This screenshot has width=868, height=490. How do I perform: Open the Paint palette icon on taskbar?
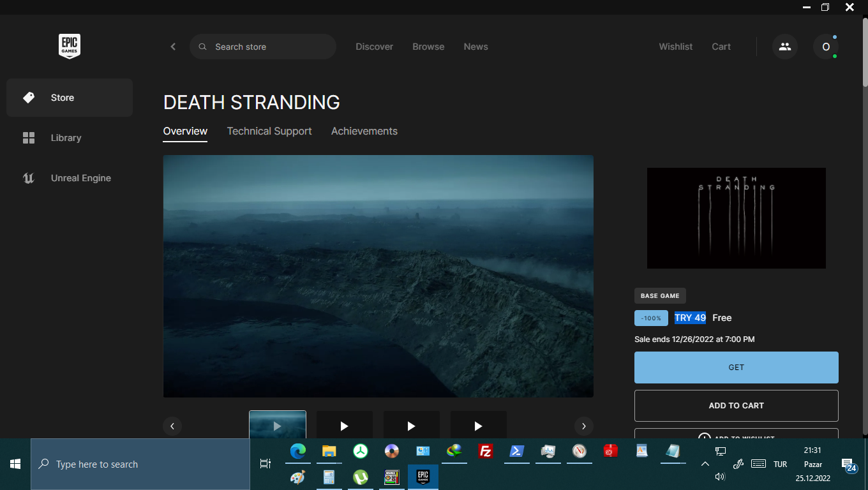pos(298,477)
